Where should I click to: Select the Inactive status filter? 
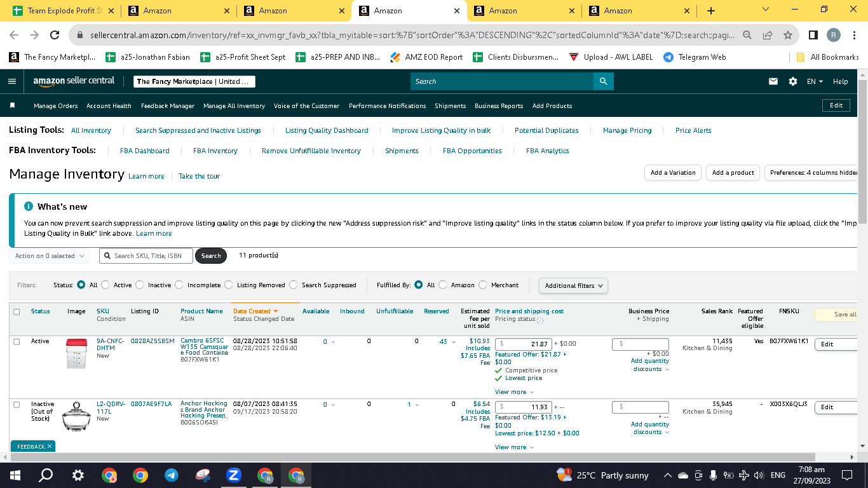(140, 285)
